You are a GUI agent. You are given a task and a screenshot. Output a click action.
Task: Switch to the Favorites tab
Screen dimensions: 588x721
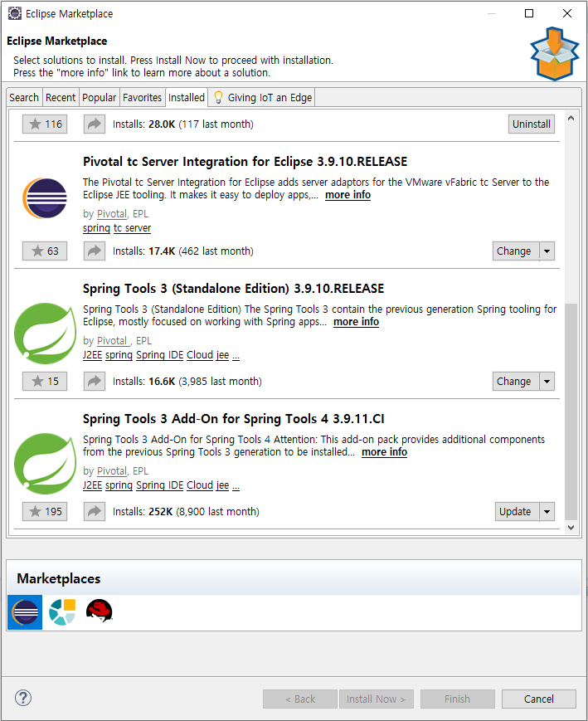[142, 97]
